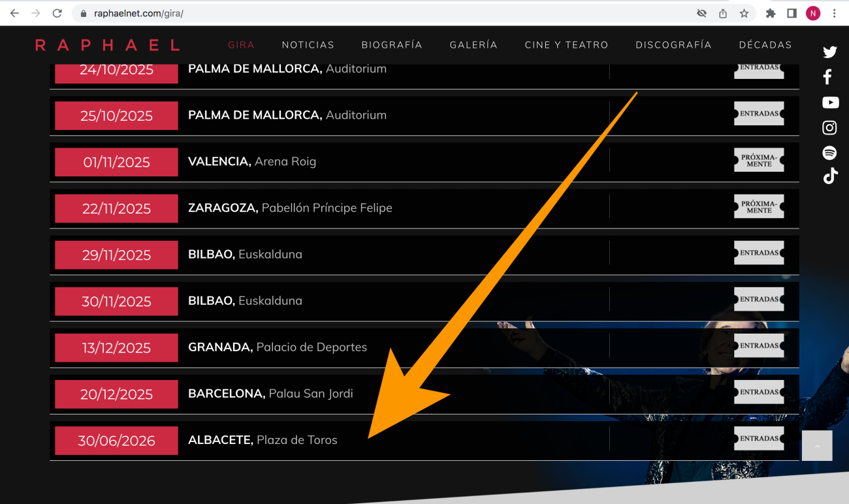Go to the NOTICIAS menu item
Screen dimensions: 849x504
(308, 45)
